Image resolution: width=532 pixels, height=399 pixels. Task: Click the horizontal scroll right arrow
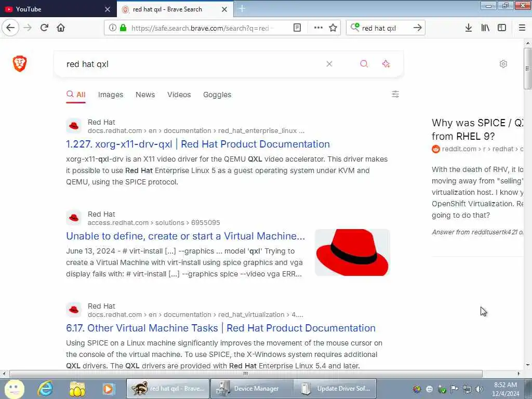pos(518,374)
